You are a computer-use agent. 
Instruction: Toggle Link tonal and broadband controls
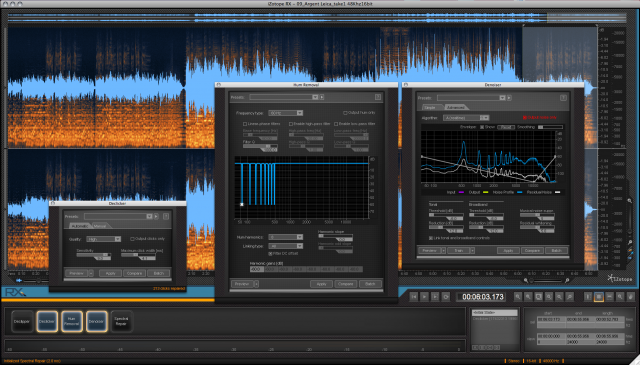(431, 238)
